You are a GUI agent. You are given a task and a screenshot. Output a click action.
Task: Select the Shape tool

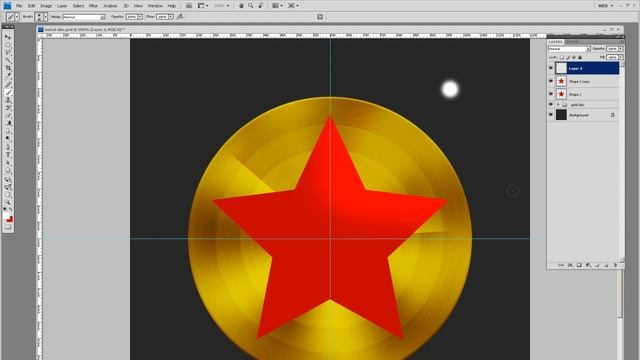[8, 171]
